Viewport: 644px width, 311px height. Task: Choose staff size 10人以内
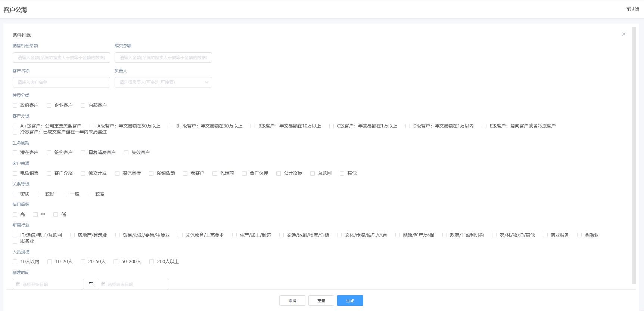15,262
